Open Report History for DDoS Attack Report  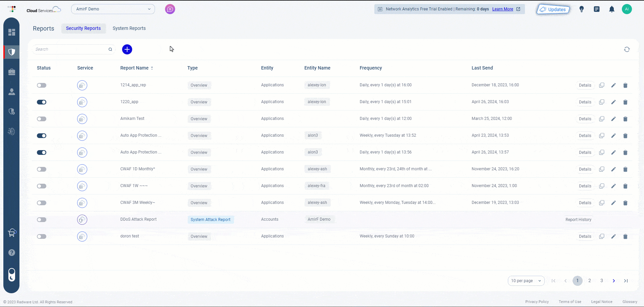click(x=578, y=220)
